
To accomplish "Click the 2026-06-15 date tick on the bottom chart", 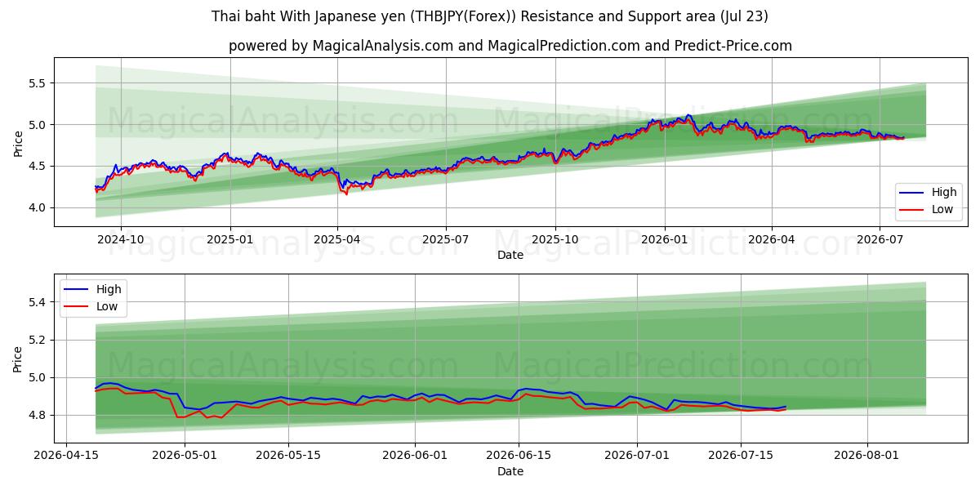I will (519, 456).
